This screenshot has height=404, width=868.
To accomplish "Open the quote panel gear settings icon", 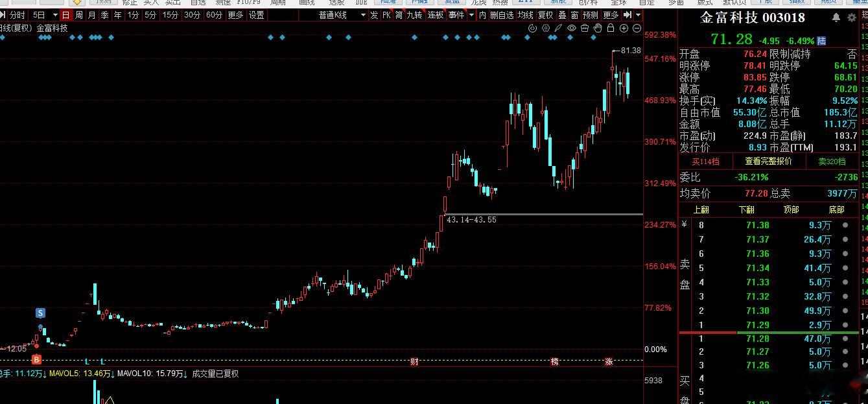I will 852,18.
